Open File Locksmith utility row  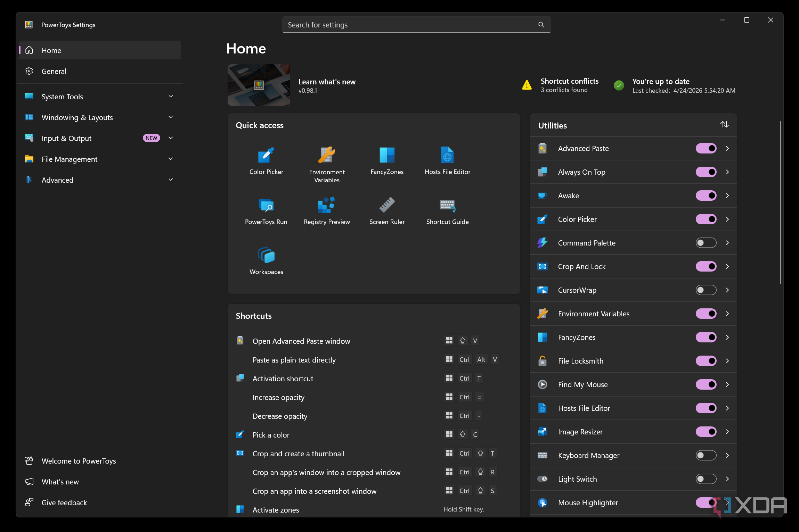point(633,361)
